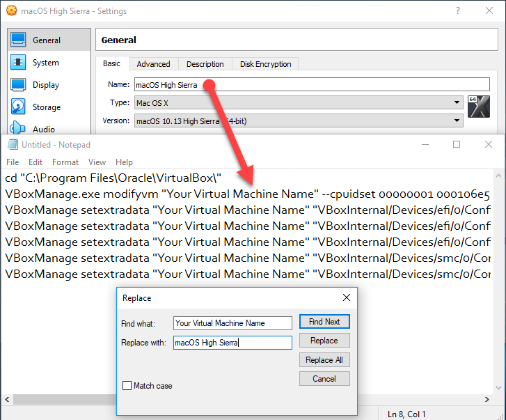The height and width of the screenshot is (420, 506).
Task: Click the Replace with text field
Action: click(x=232, y=343)
